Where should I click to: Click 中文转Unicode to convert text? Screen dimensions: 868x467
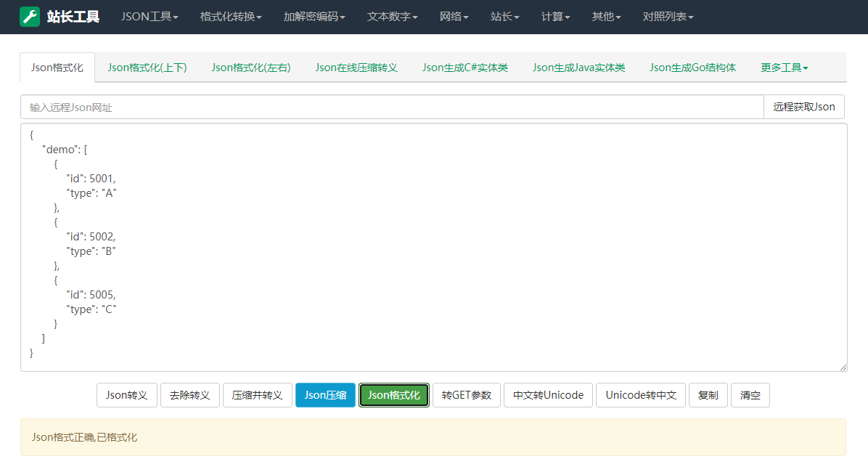tap(548, 395)
